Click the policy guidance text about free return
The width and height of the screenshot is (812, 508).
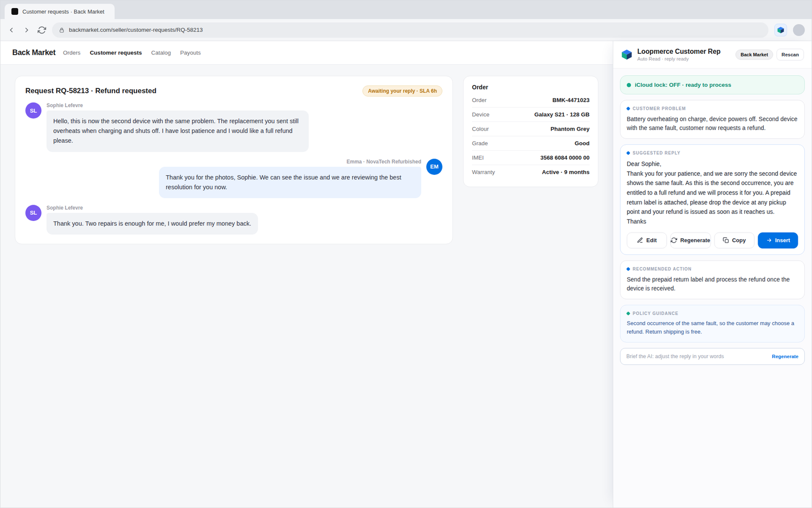coord(710,328)
